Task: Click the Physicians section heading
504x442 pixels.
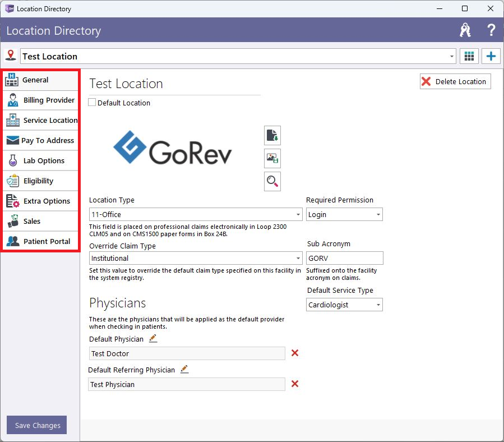Action: tap(117, 303)
